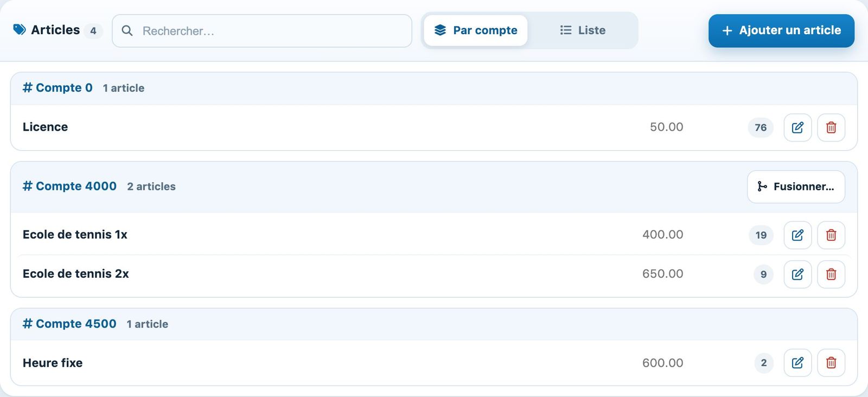Edit the Licence article
Viewport: 868px width, 397px height.
797,127
